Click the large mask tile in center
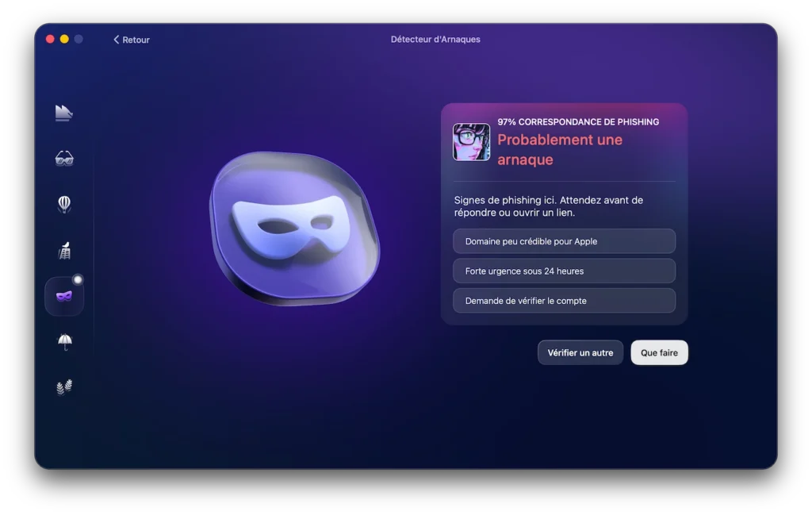Image resolution: width=812 pixels, height=515 pixels. 294,228
